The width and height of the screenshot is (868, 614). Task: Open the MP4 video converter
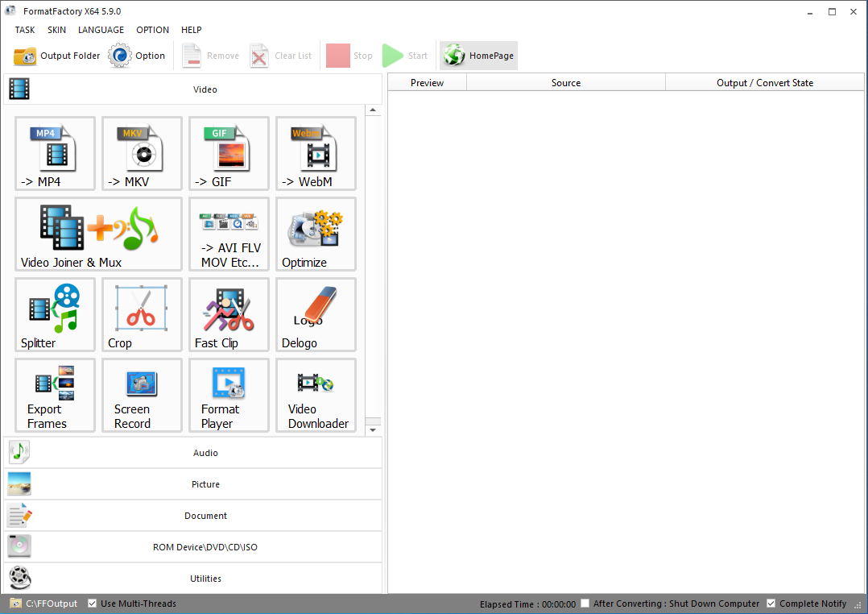(x=55, y=153)
